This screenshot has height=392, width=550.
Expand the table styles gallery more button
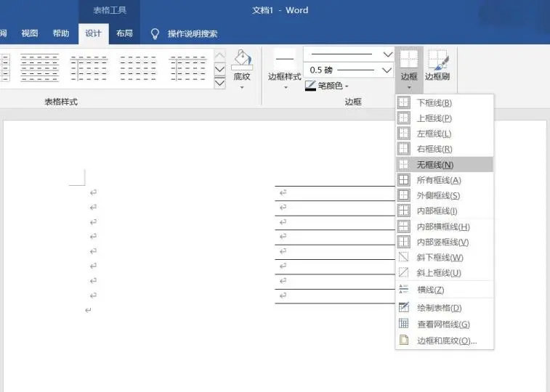click(x=219, y=83)
